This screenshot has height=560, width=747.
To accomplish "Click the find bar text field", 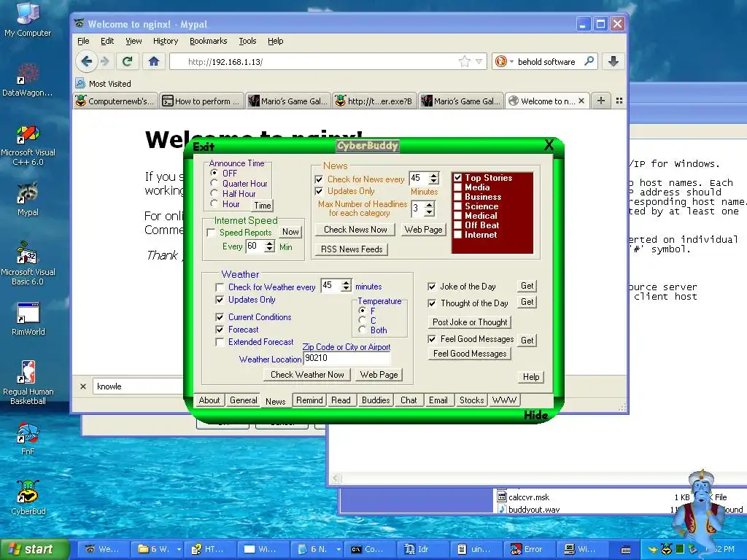I will pyautogui.click(x=138, y=386).
